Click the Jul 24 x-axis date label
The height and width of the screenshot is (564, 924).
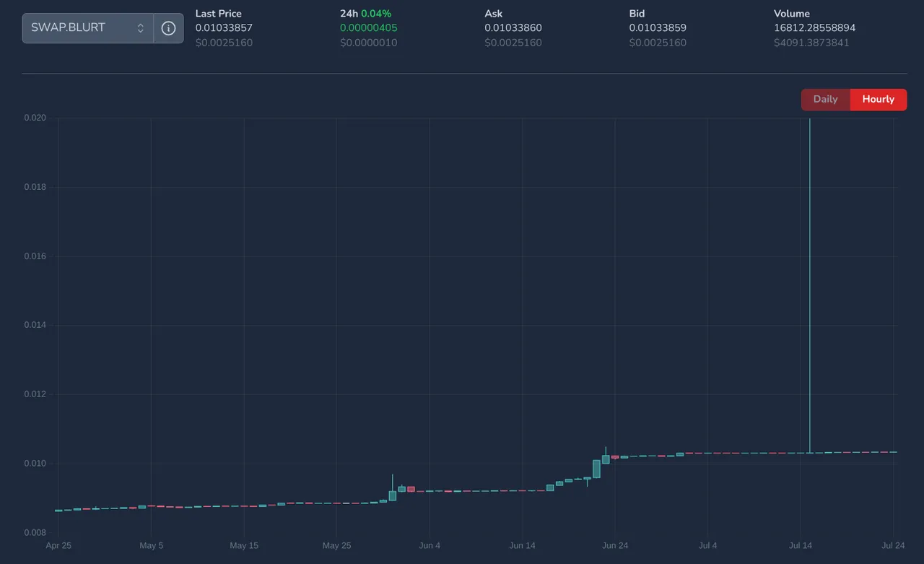[894, 546]
